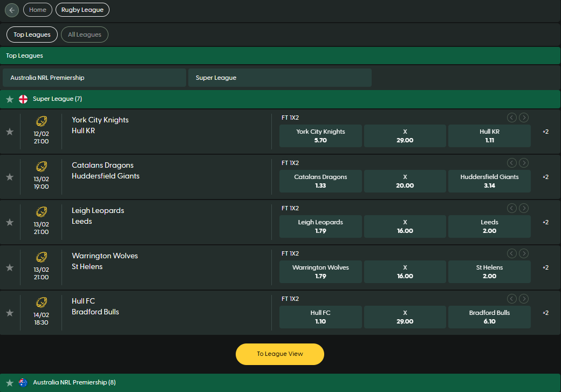
Task: Select the Top Leagues tab
Action: pyautogui.click(x=32, y=34)
